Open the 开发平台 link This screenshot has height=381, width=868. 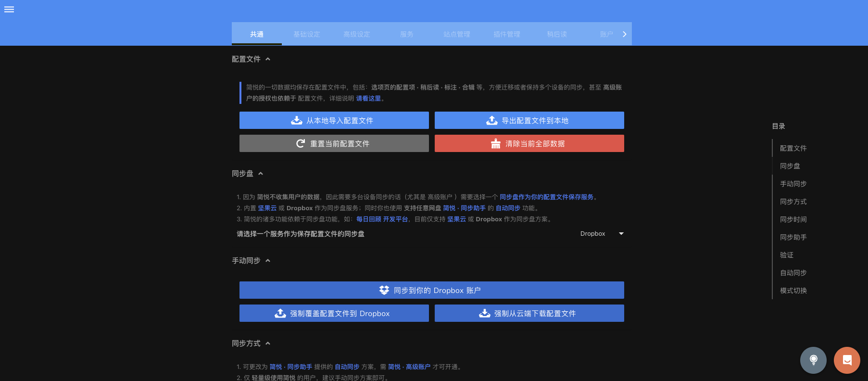tap(395, 219)
